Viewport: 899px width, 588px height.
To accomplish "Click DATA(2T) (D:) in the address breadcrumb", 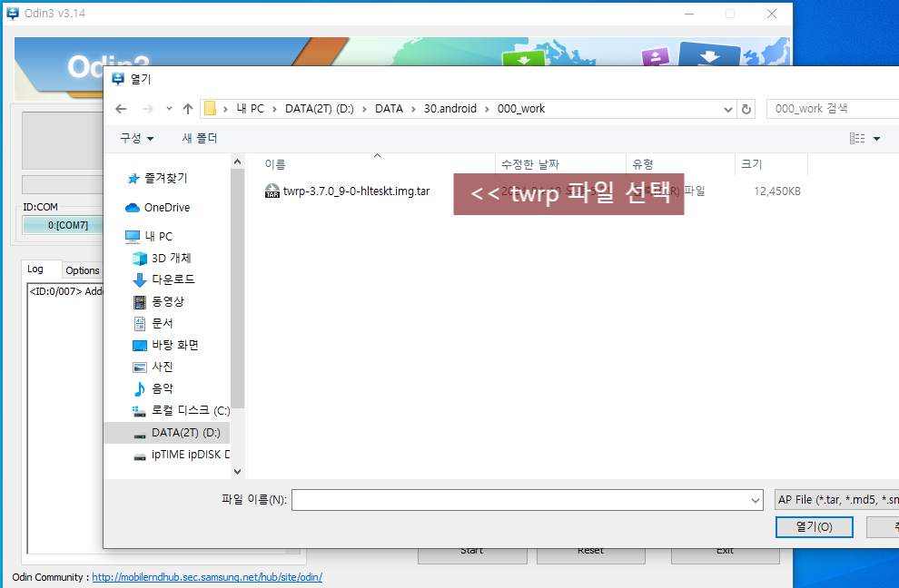I will click(x=320, y=109).
